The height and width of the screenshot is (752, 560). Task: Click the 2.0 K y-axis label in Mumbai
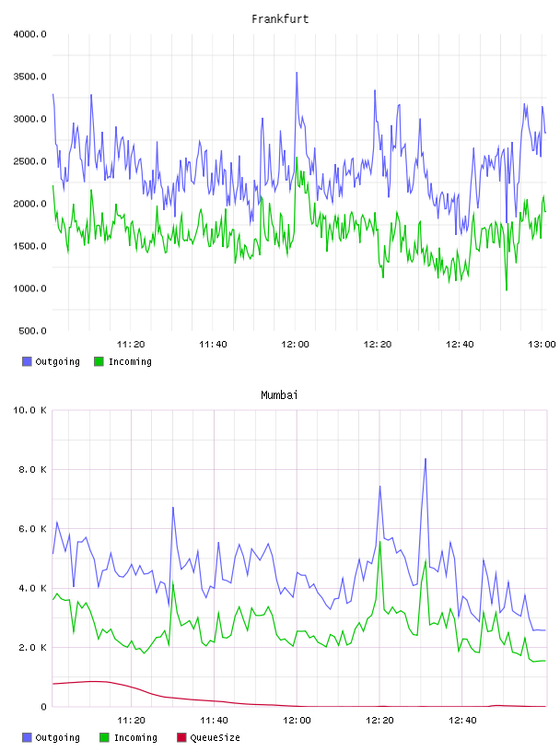tap(32, 648)
